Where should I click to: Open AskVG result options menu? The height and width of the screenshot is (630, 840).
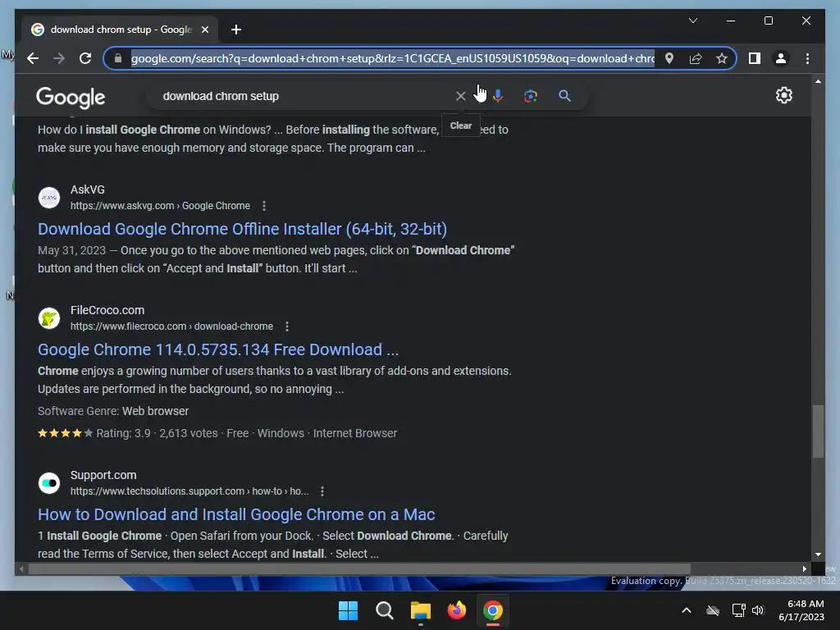[263, 206]
